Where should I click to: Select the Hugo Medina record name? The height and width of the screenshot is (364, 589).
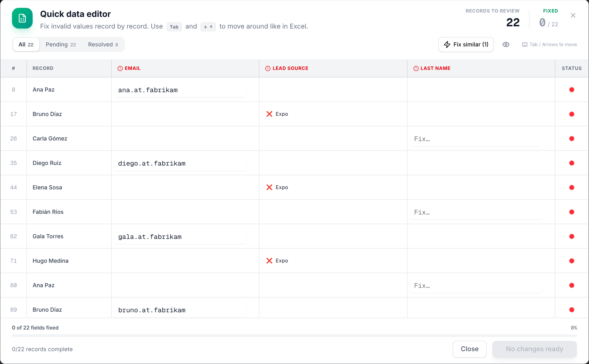pos(50,261)
